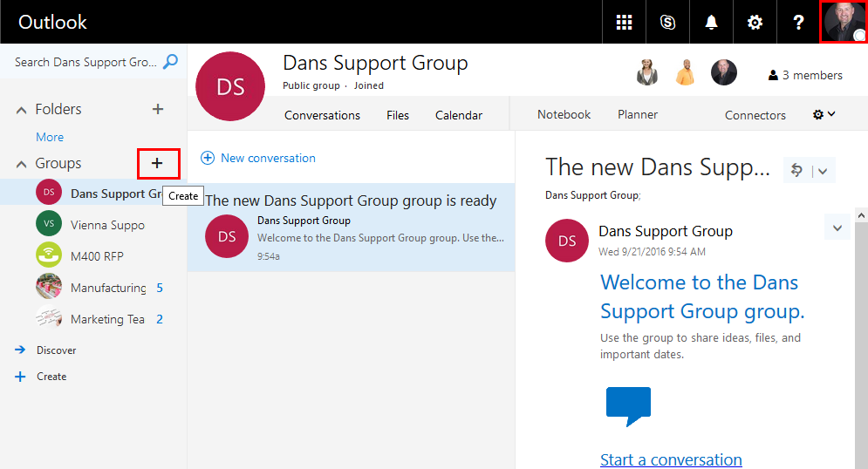868x469 pixels.
Task: Open the 3 members list
Action: point(805,75)
